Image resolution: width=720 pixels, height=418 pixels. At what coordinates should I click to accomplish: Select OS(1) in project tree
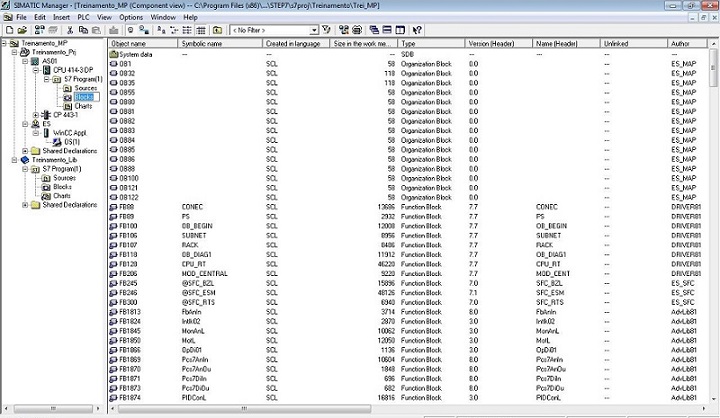72,142
